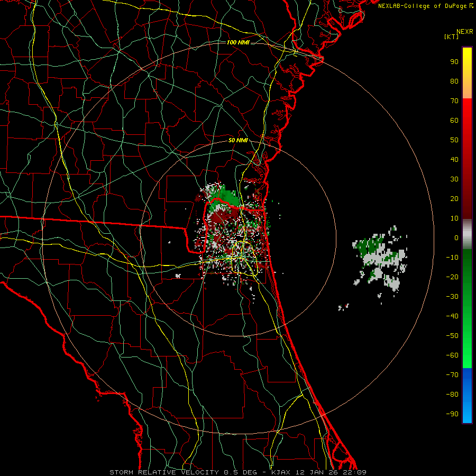Click the positive 50 scale value

point(454,140)
